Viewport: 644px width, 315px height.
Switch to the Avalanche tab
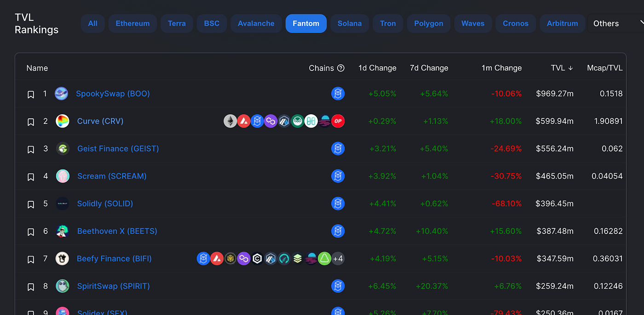[x=256, y=23]
